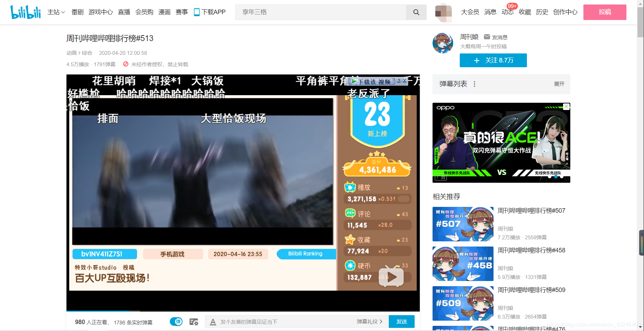Open the 番剧 navigation item
Screen dimensions: 644x331
[x=77, y=12]
